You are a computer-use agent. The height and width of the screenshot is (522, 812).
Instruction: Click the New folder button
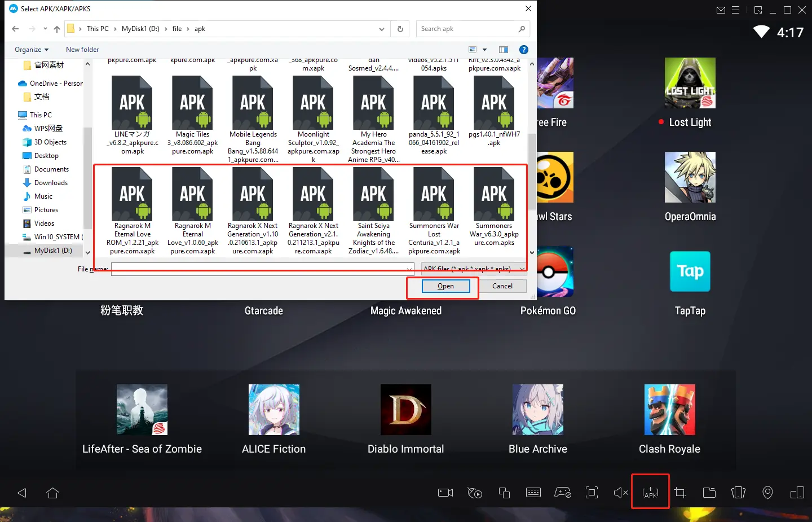82,50
